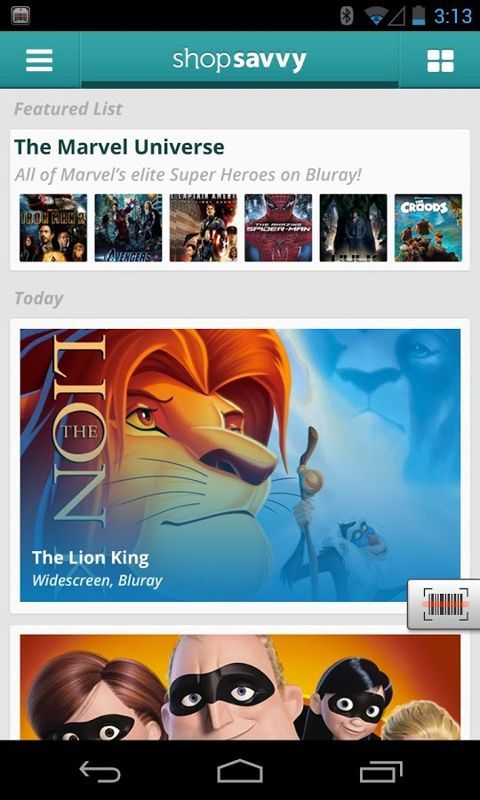480x800 pixels.
Task: Choose The Amazing Spider-Man cover
Action: (x=278, y=228)
